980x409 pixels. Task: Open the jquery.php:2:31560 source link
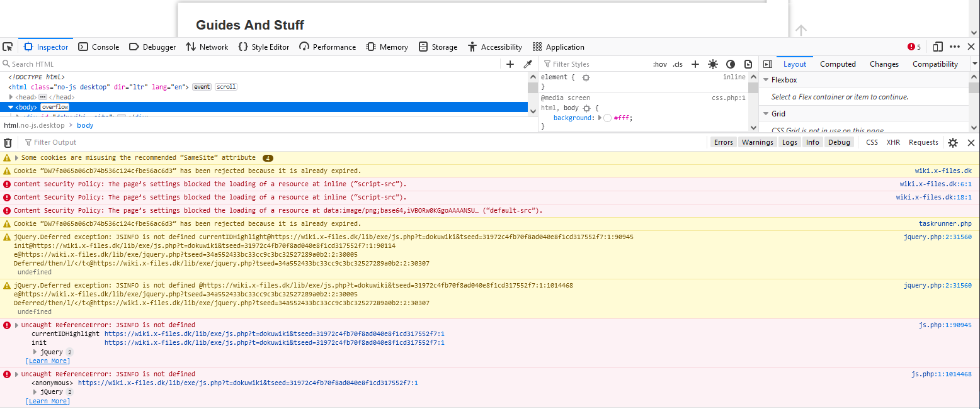pyautogui.click(x=937, y=237)
